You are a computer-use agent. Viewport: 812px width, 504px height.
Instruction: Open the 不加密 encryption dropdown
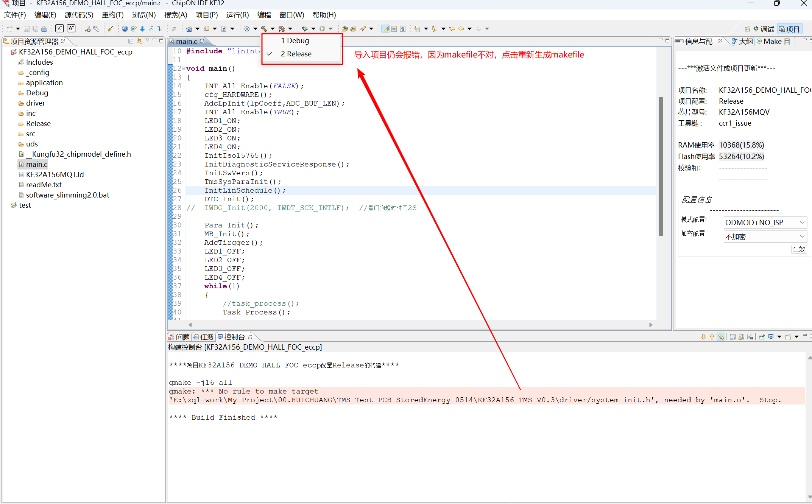[765, 236]
